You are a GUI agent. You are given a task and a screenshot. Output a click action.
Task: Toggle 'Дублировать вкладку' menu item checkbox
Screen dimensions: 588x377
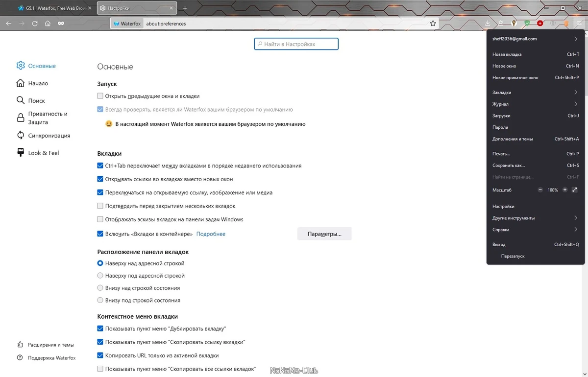100,329
